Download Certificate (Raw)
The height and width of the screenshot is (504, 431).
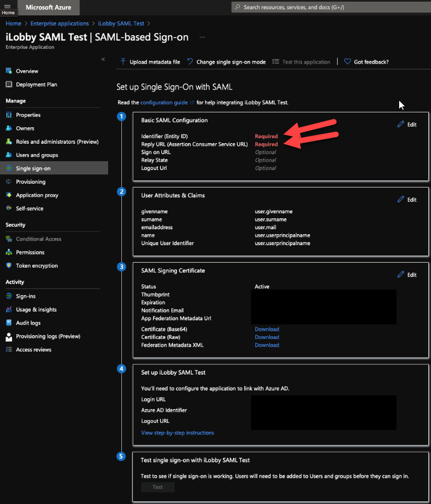267,337
